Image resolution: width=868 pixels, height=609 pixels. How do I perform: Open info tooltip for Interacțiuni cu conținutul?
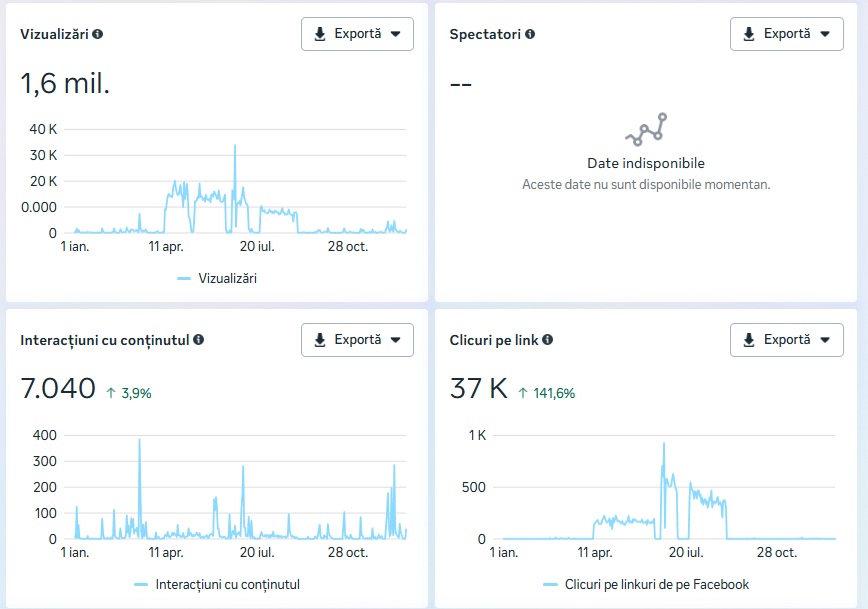coord(198,340)
